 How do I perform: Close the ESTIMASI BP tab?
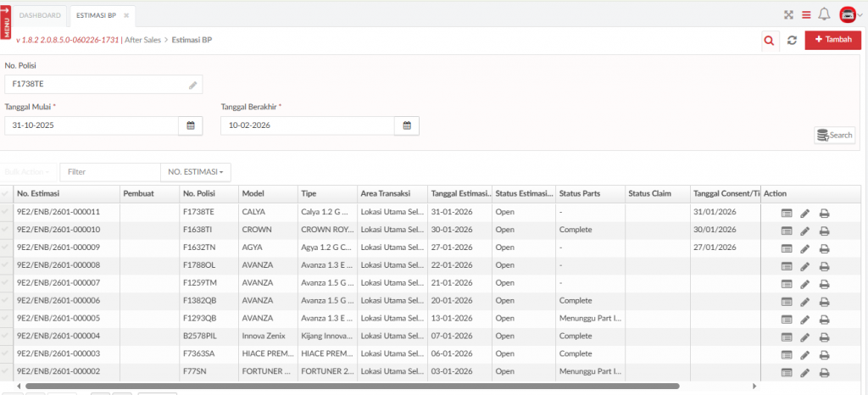126,15
